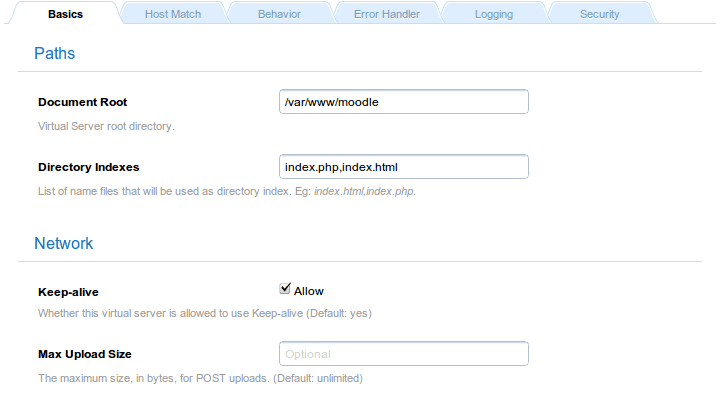Switch to the Security tab
The height and width of the screenshot is (400, 720).
coord(599,14)
